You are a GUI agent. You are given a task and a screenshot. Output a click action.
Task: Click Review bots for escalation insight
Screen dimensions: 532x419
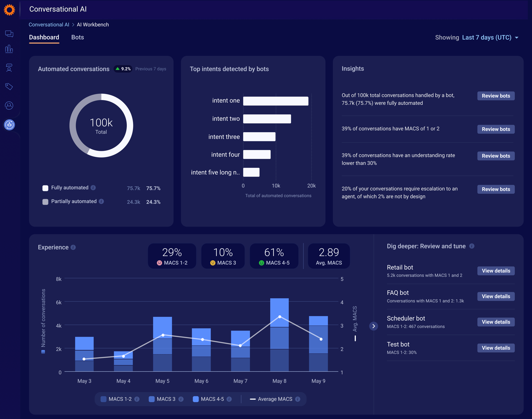[x=496, y=189]
